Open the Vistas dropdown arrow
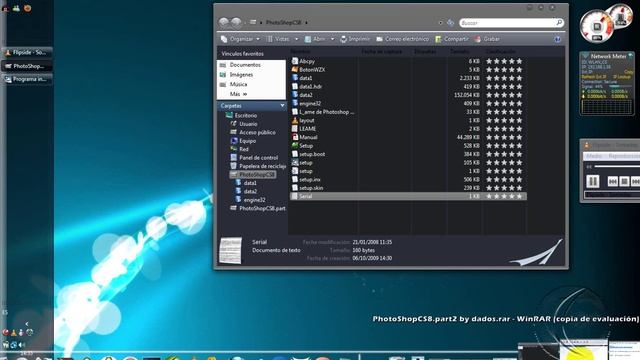 coord(296,39)
